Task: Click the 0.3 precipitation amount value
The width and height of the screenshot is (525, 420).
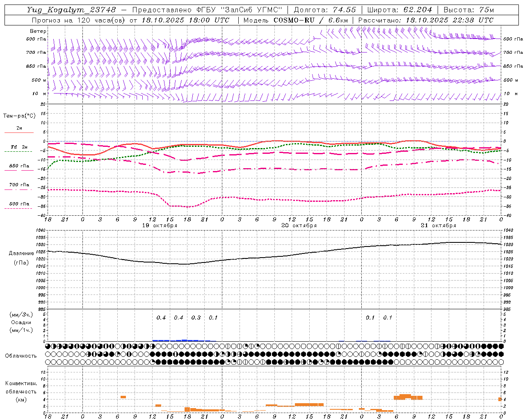Action: click(196, 318)
